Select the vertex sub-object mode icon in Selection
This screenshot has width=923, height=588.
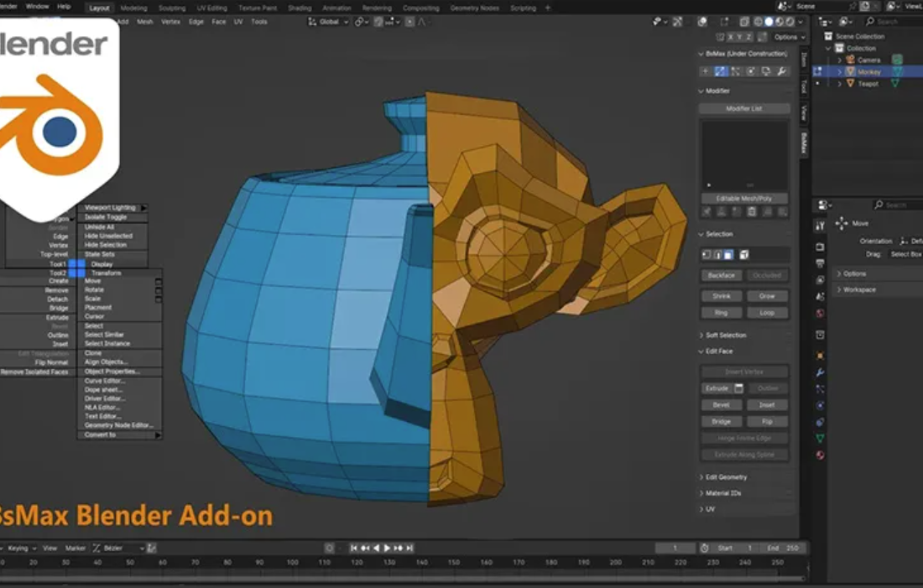coord(707,255)
